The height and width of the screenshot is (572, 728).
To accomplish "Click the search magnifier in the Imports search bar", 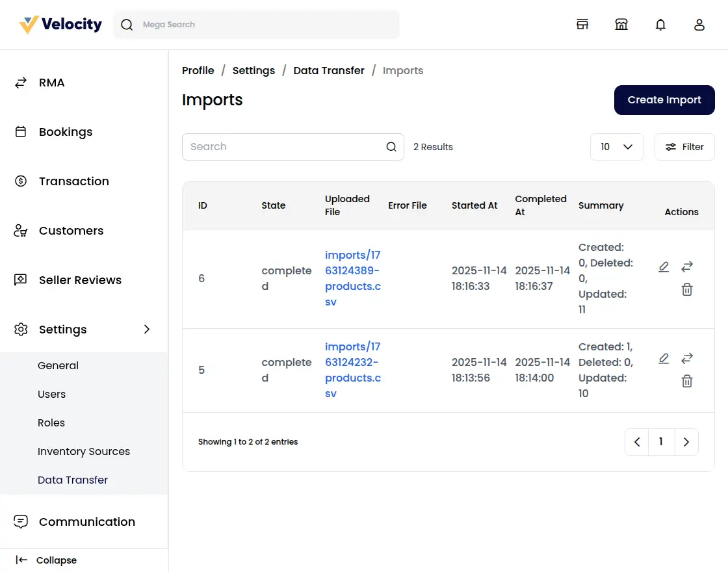I will tap(391, 147).
